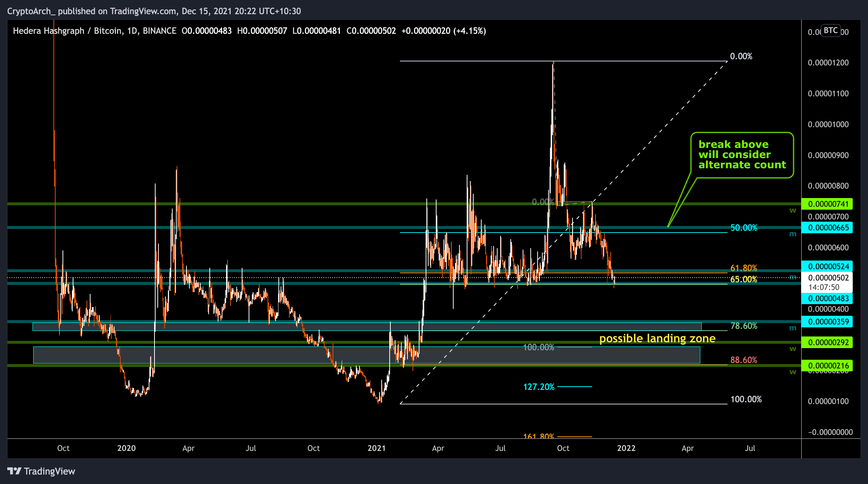Click the TradingView wordmark at bottom left
868x484 pixels.
tap(49, 471)
